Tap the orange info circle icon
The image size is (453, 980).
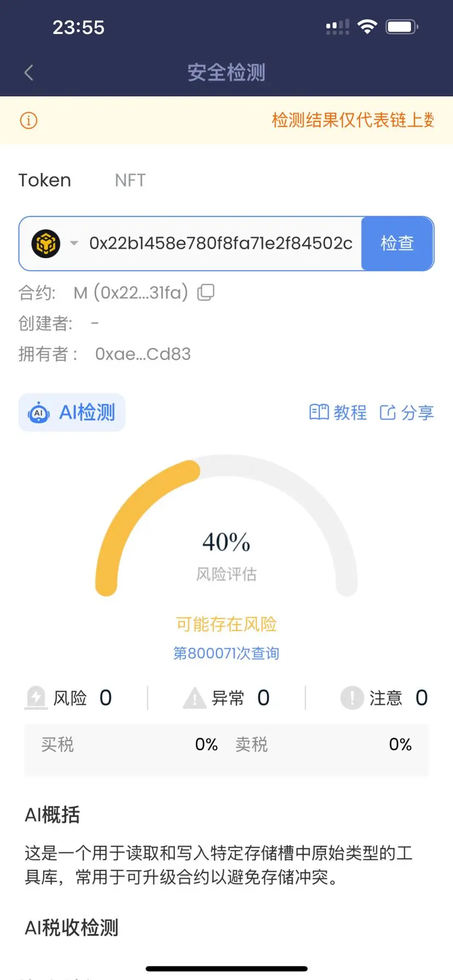tap(28, 120)
